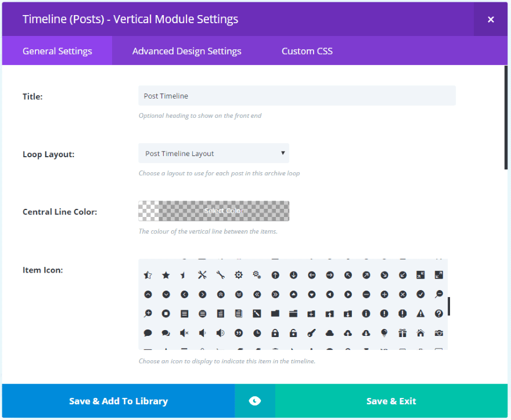Pick the camera icon
511x420 pixels.
439,333
